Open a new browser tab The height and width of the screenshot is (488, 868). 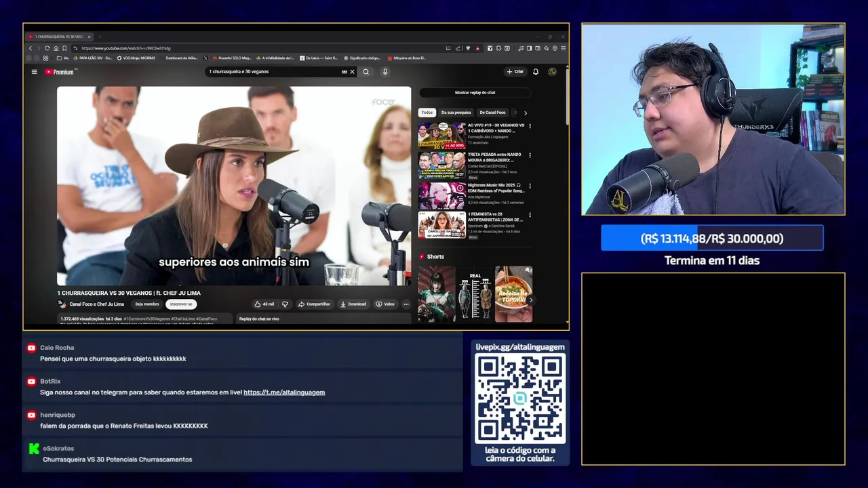point(99,37)
